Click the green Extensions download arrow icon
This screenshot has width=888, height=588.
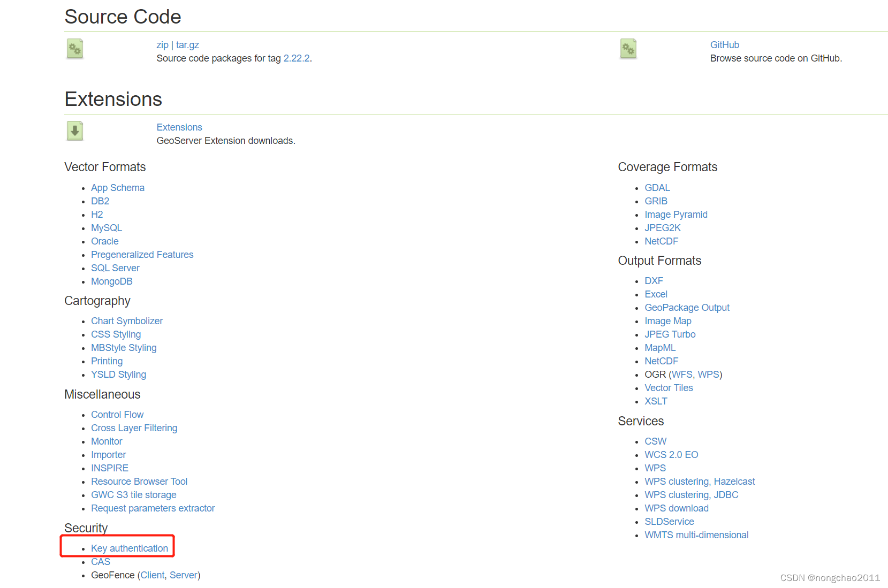pos(74,131)
